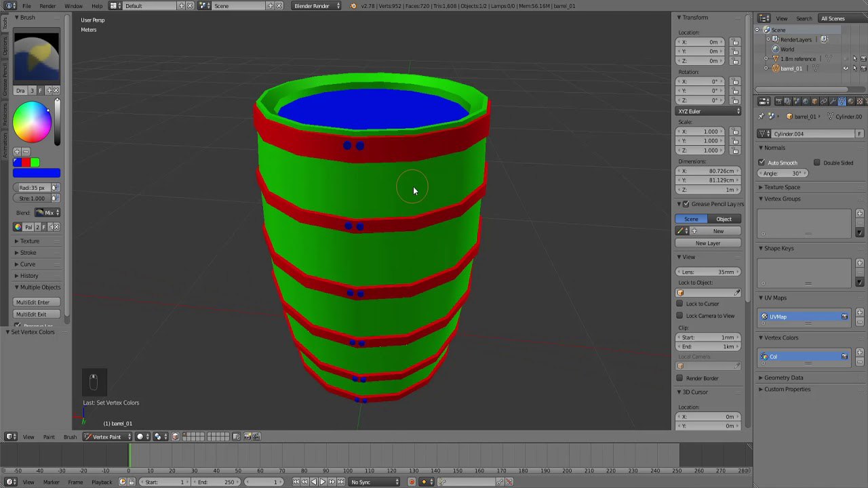
Task: Open the Mesh Data triangle tab icon
Action: (x=842, y=102)
